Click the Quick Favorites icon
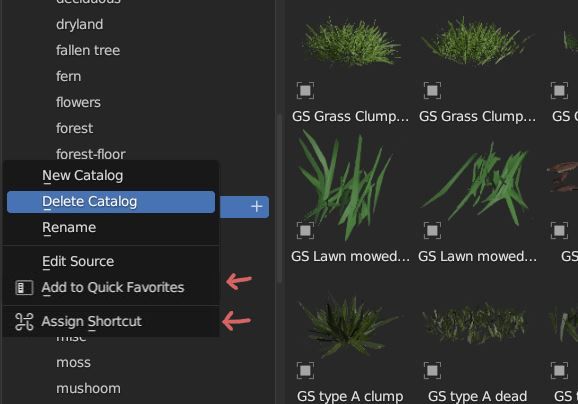 pos(24,288)
